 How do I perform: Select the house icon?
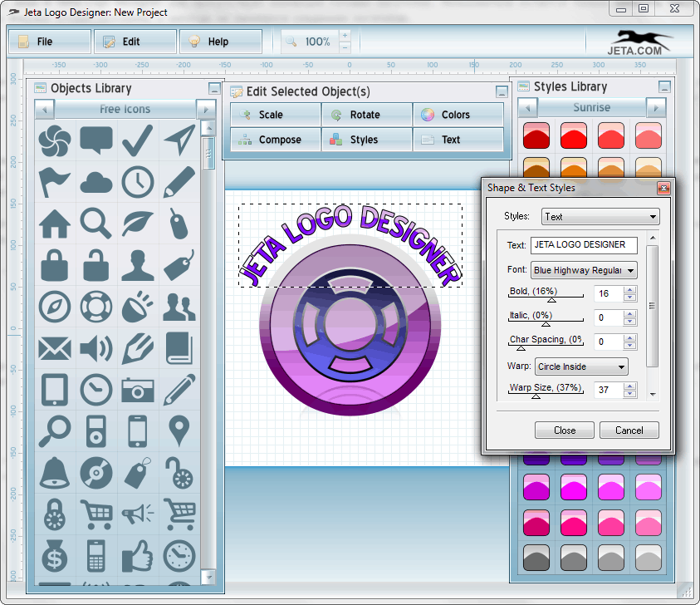click(x=55, y=224)
